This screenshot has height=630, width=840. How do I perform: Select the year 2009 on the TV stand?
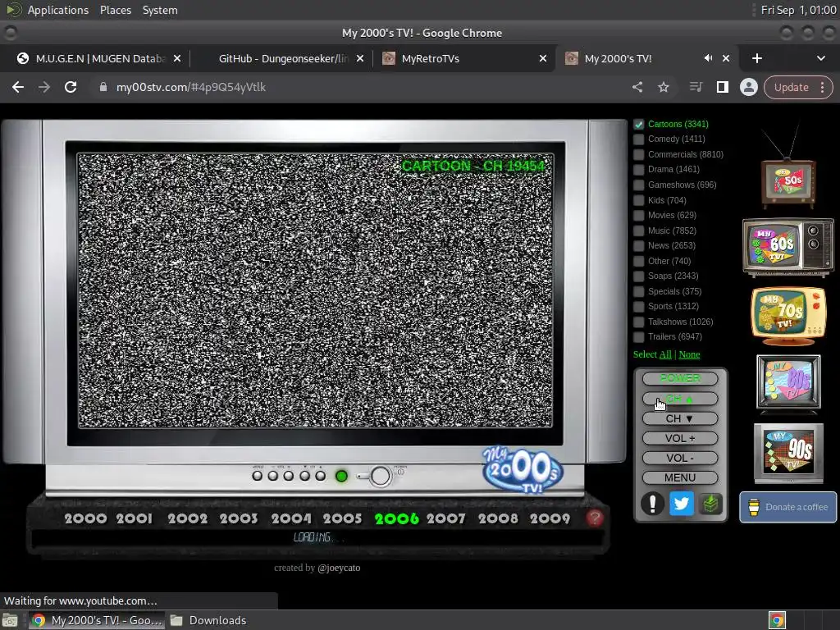(550, 518)
